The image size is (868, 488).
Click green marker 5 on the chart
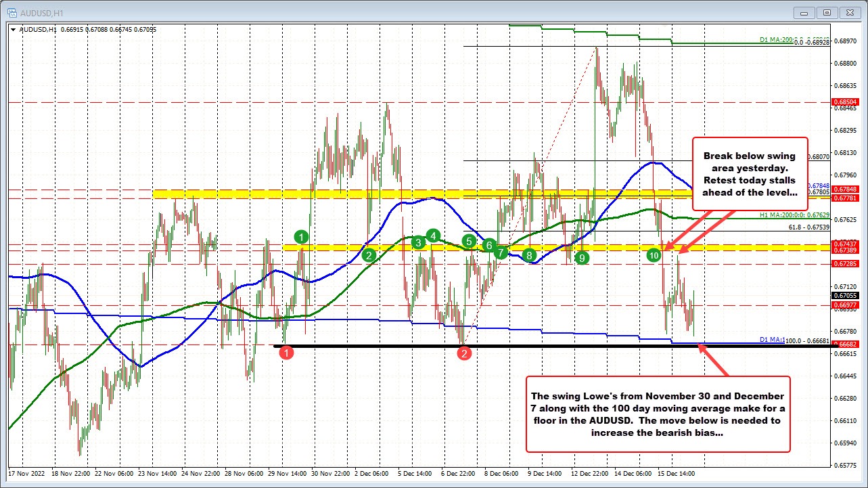[470, 241]
